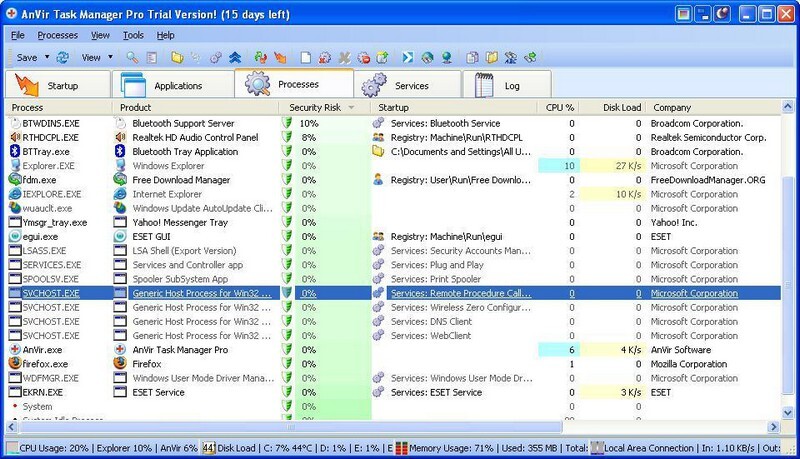Open the File menu
The height and width of the screenshot is (459, 800).
coord(18,35)
